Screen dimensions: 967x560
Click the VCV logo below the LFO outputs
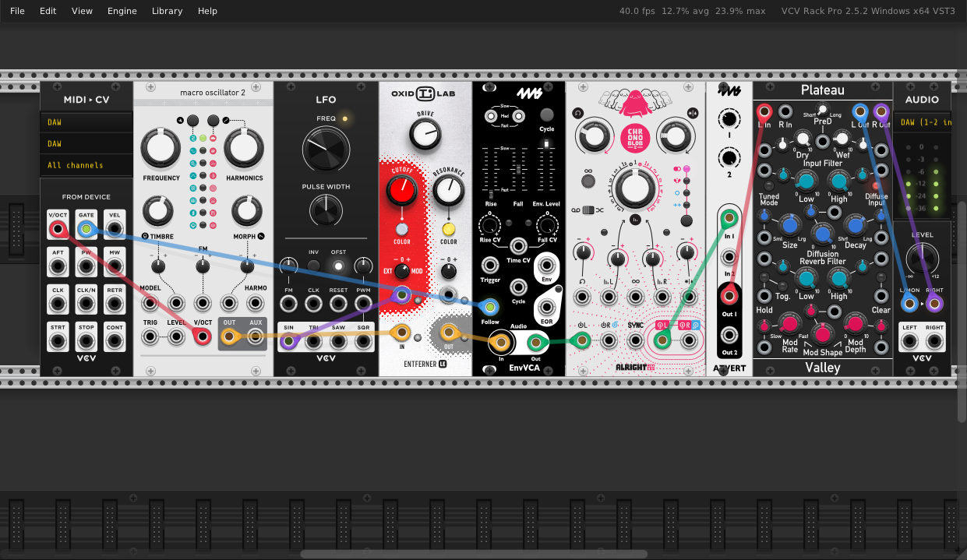point(326,357)
